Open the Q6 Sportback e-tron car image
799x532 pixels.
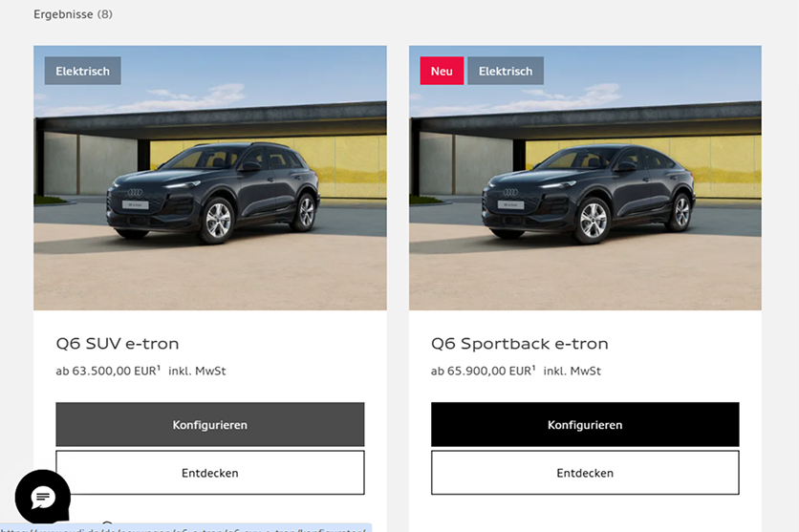[x=585, y=178]
